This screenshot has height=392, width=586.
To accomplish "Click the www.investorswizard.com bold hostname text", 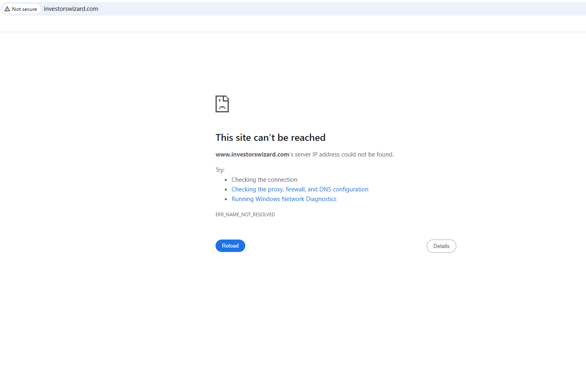I will (x=252, y=154).
